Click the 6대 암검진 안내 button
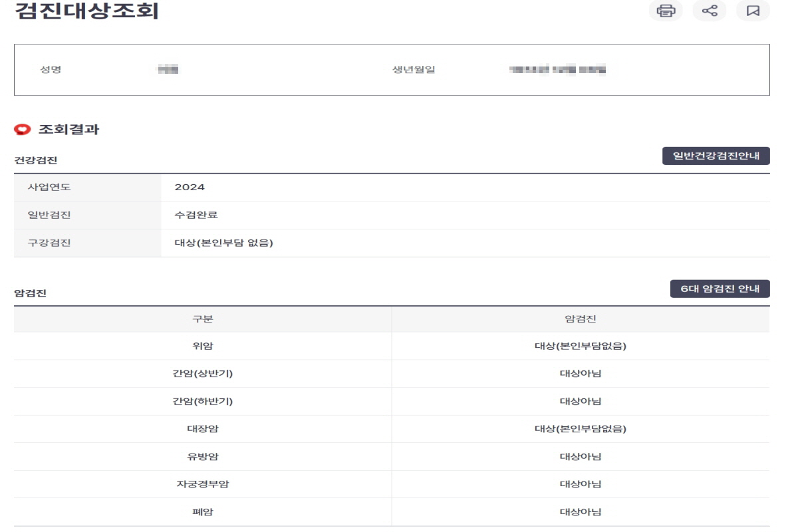The width and height of the screenshot is (798, 532). point(720,288)
